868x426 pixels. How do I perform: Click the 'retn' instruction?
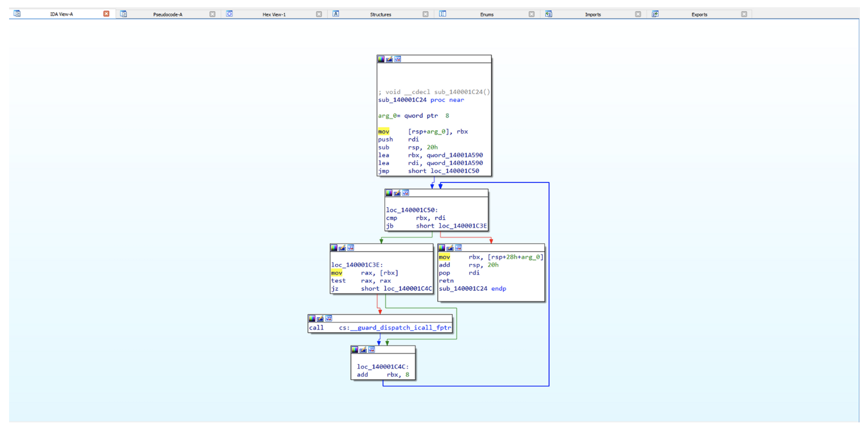tap(446, 281)
